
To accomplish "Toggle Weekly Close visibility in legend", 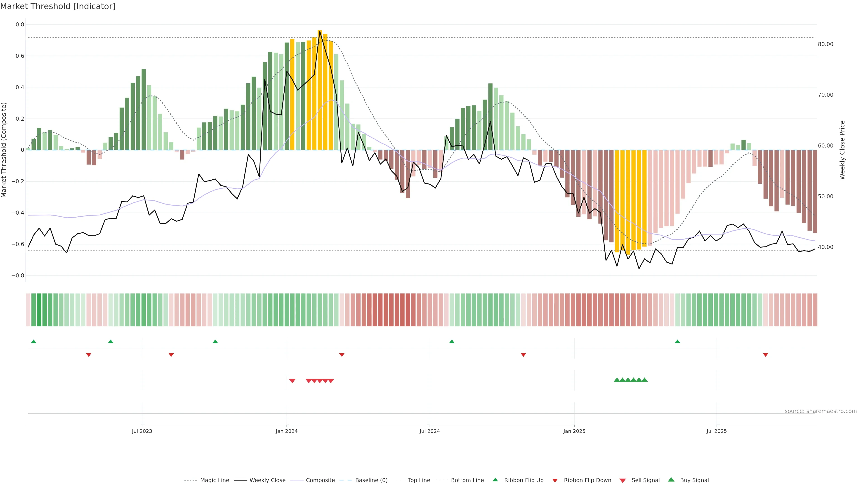I will pos(267,480).
